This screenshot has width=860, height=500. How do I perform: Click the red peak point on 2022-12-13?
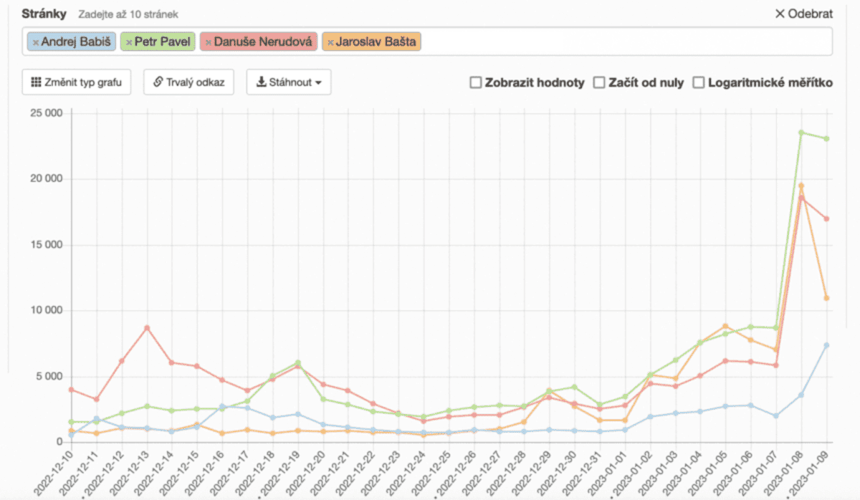(147, 327)
